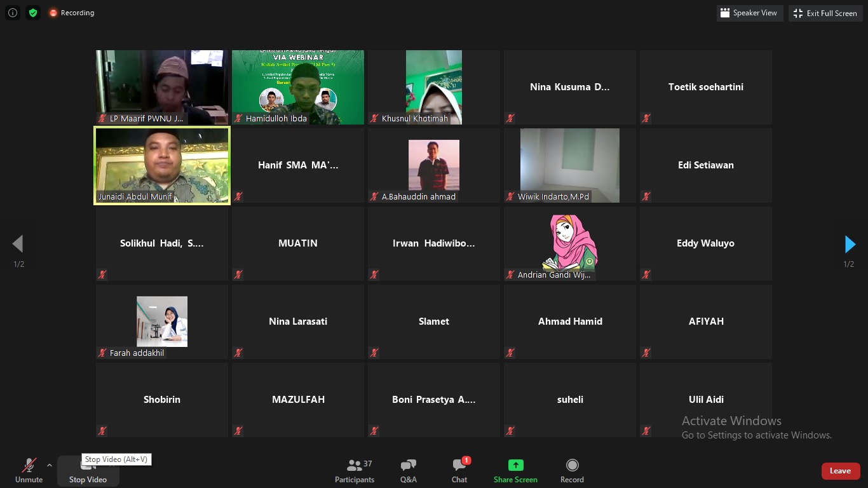Unmute the microphone
This screenshot has width=868, height=488.
pyautogui.click(x=29, y=471)
